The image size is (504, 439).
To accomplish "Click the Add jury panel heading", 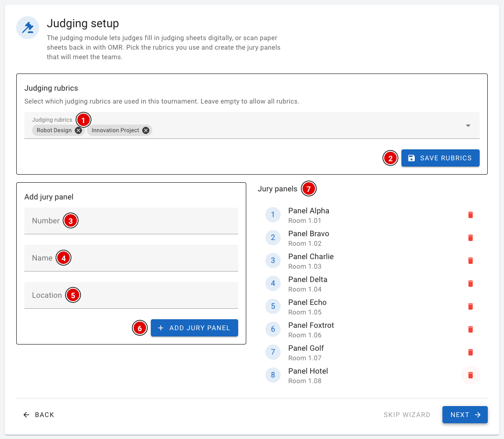I will point(49,197).
